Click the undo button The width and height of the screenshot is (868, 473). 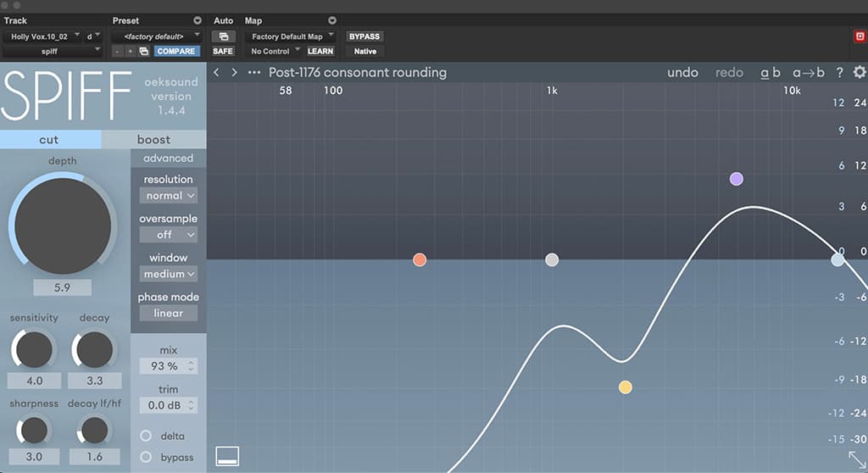tap(682, 73)
